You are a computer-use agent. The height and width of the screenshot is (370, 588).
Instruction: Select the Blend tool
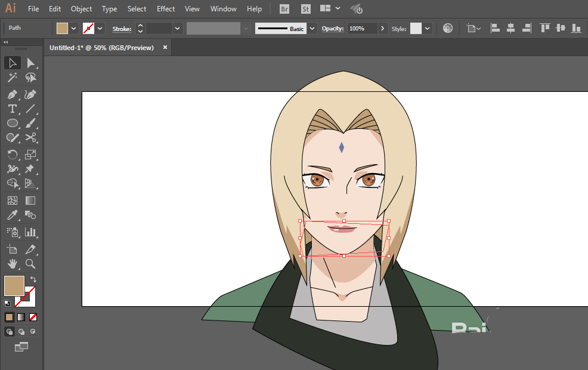pyautogui.click(x=30, y=215)
